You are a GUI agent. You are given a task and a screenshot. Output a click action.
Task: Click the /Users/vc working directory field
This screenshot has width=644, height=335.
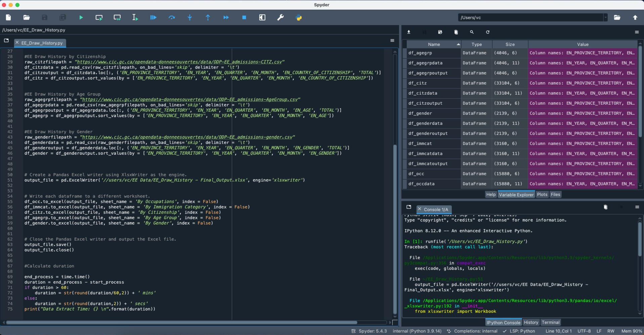[x=531, y=17]
